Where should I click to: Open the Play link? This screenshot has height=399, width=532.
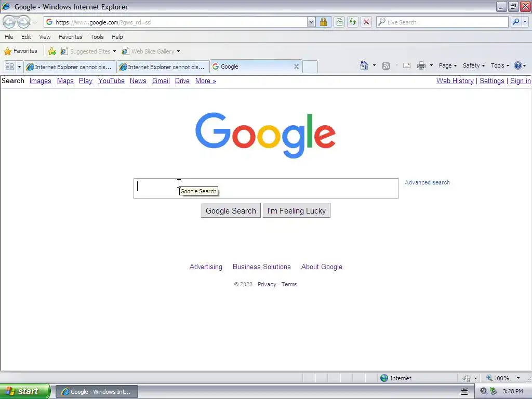(86, 81)
